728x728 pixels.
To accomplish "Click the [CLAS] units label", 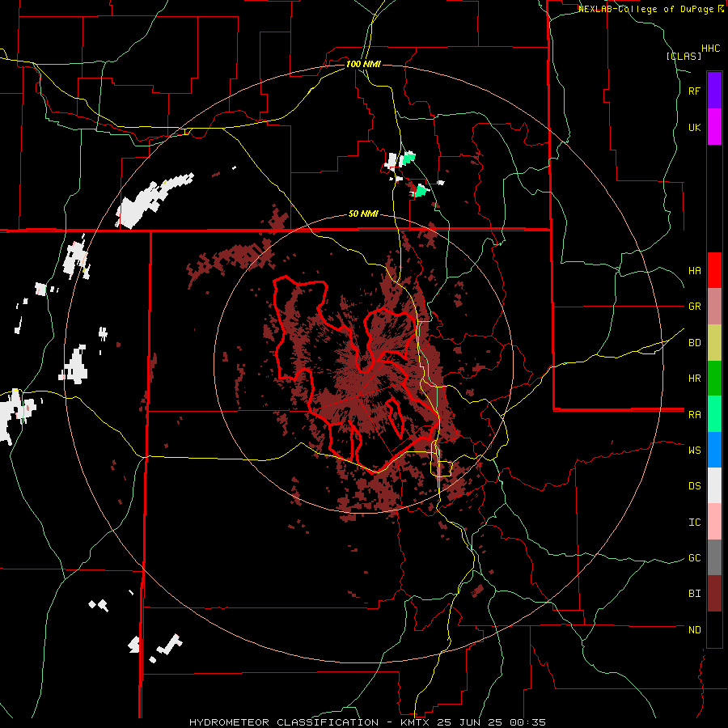I will pos(684,56).
